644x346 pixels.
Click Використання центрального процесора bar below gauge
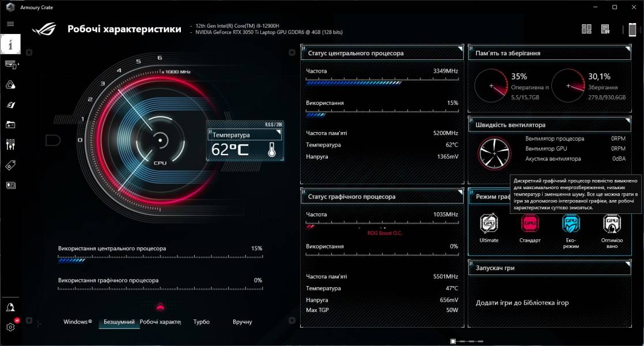tap(160, 259)
